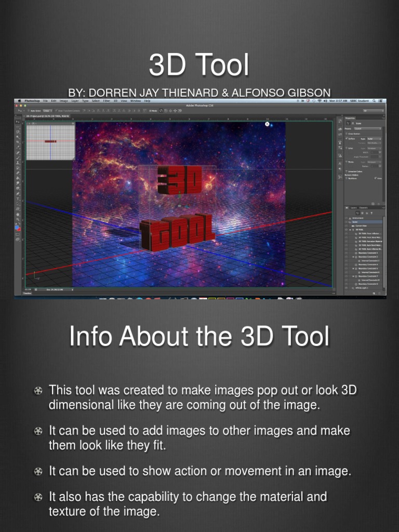Open the Image menu
Screen dimensions: 399x532
[63, 101]
